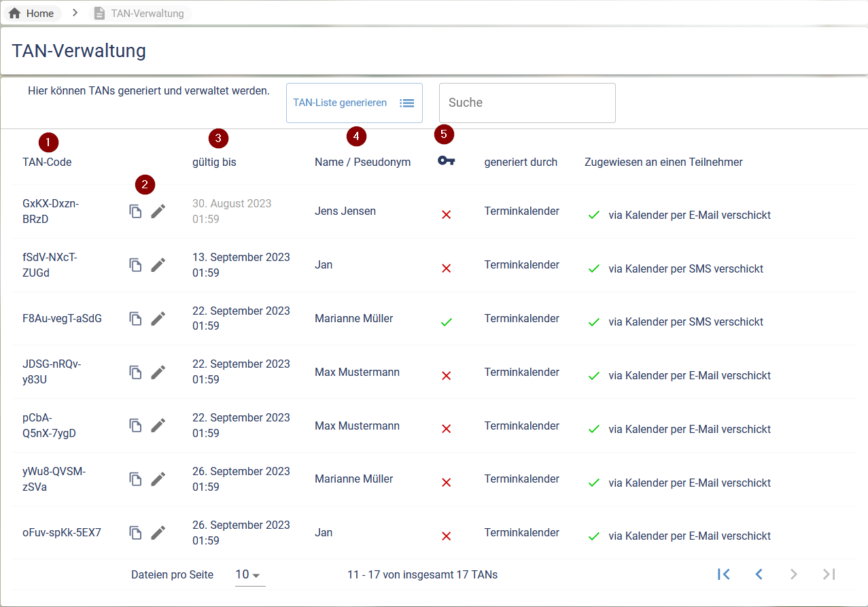Click the Name / Pseudonym column header
This screenshot has width=868, height=607.
[362, 162]
